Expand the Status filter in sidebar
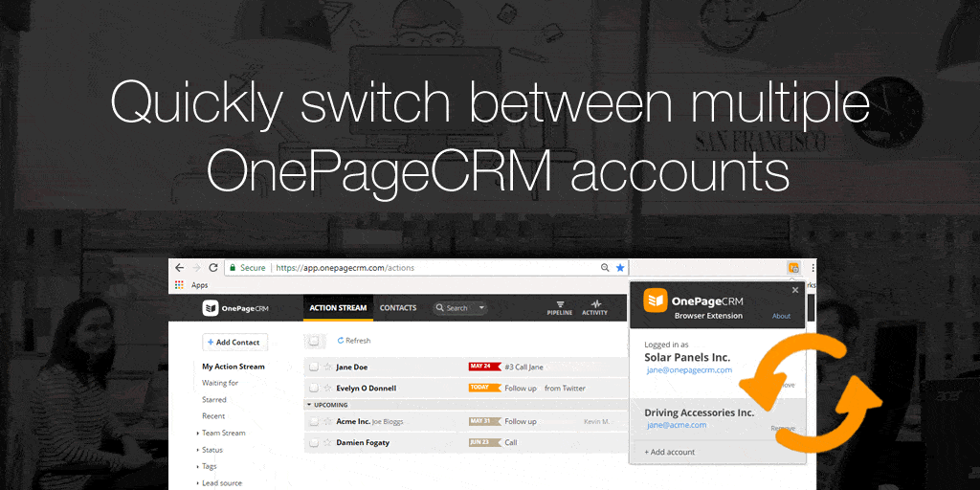The width and height of the screenshot is (980, 490). [x=197, y=450]
